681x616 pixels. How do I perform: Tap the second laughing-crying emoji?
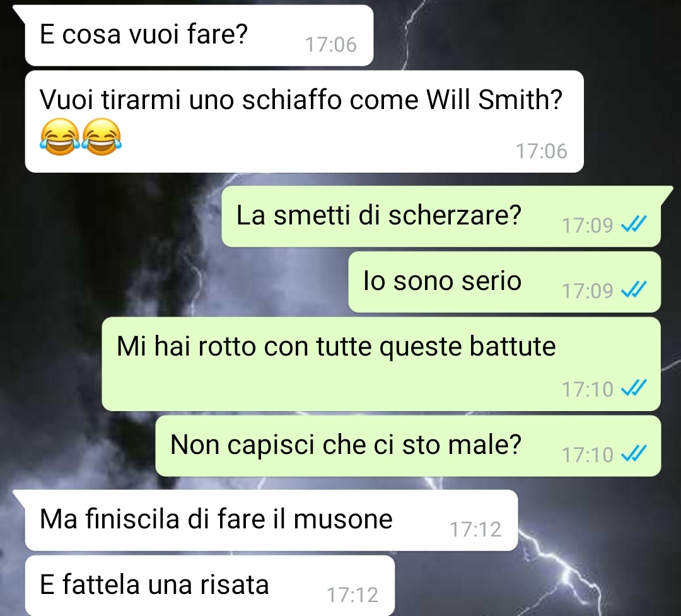(x=102, y=136)
